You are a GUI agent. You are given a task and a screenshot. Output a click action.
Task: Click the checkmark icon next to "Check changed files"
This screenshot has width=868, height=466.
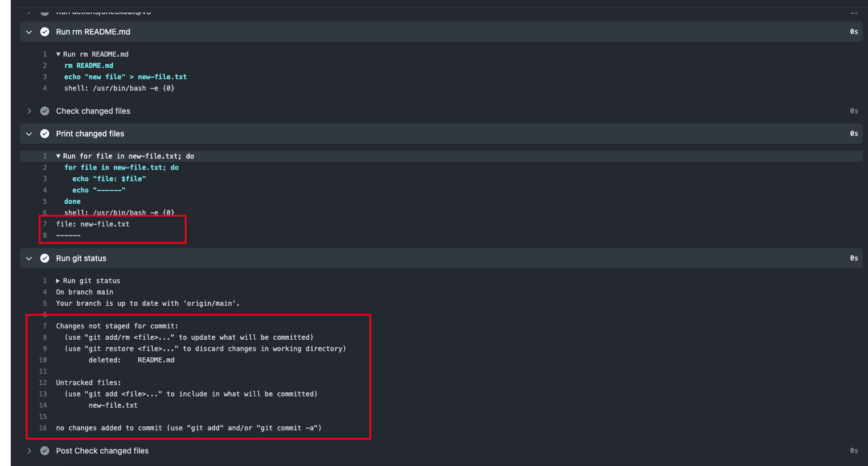click(45, 111)
